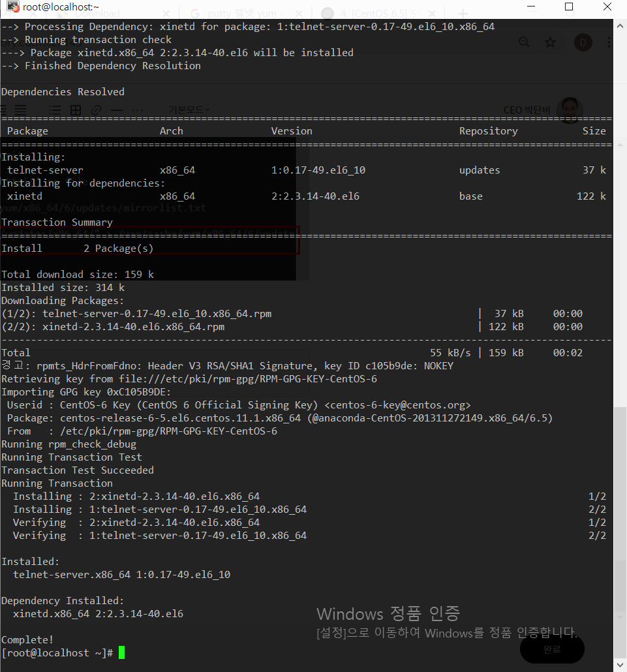627x672 pixels.
Task: Click the Dependency Installed: heading
Action: click(x=63, y=601)
